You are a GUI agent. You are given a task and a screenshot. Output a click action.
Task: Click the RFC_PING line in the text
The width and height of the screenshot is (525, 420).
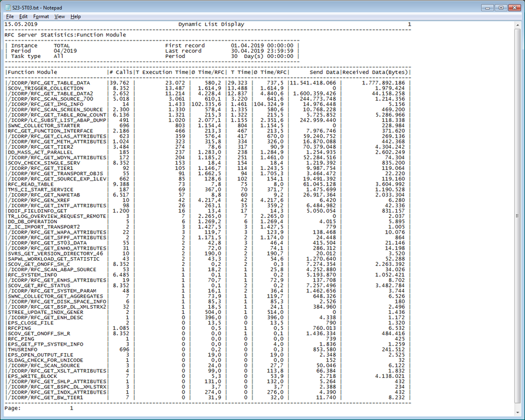pos(21,339)
